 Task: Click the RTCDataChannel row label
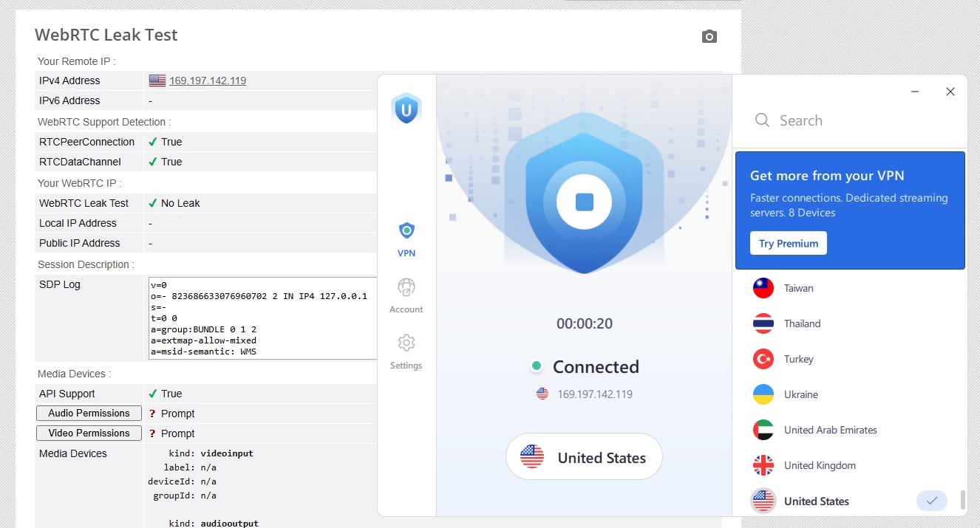coord(80,162)
